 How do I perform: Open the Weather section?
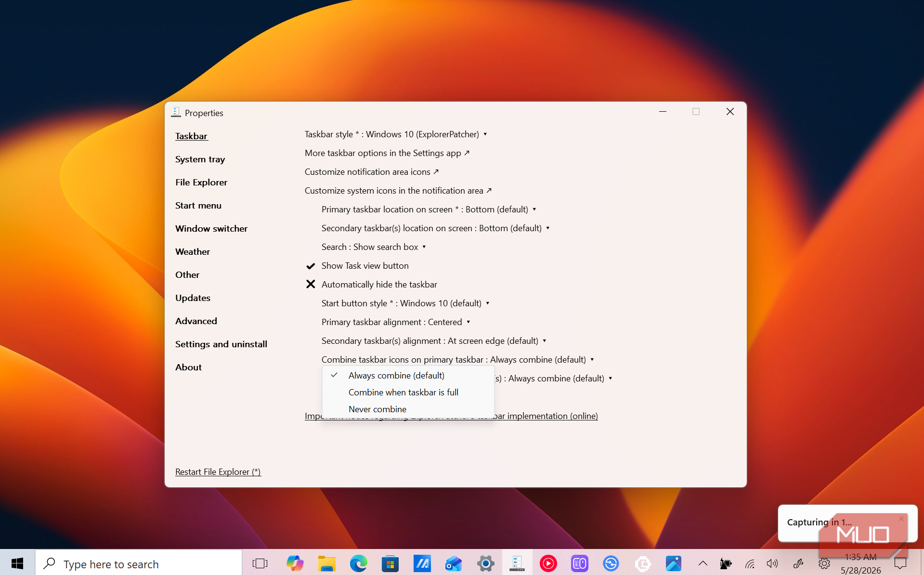[x=193, y=252]
